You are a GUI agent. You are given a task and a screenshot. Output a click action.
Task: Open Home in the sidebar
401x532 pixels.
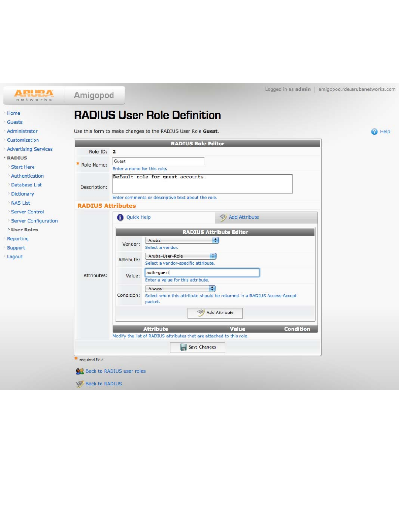14,113
